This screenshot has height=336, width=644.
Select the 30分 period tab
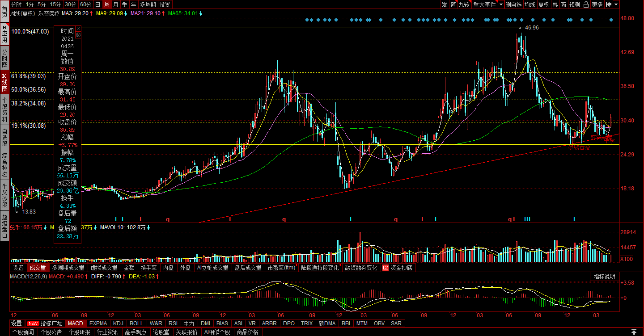[x=70, y=4]
